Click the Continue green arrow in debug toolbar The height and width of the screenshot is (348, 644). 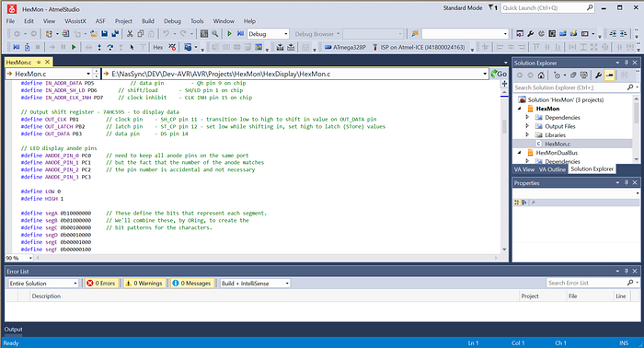point(74,47)
